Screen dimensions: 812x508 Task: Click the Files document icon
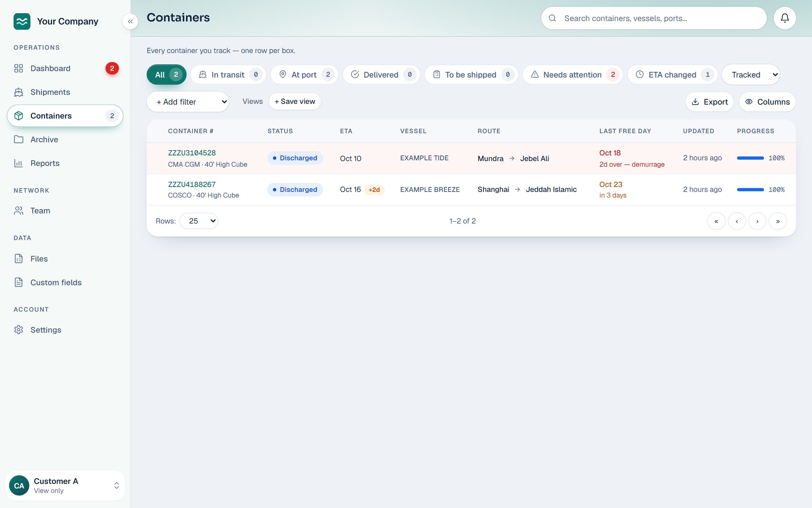(x=18, y=259)
